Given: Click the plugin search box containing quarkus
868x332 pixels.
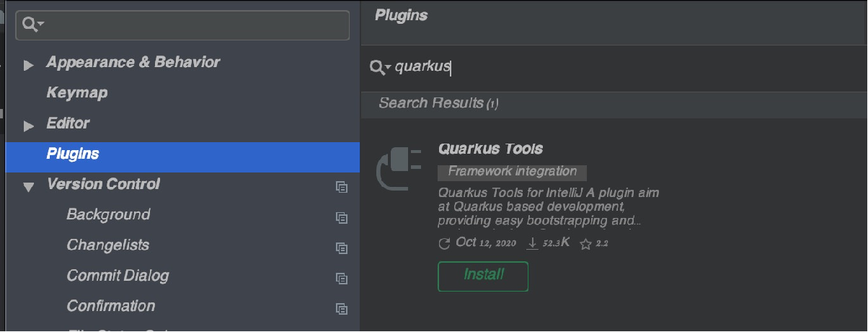Looking at the screenshot, I should 577,67.
